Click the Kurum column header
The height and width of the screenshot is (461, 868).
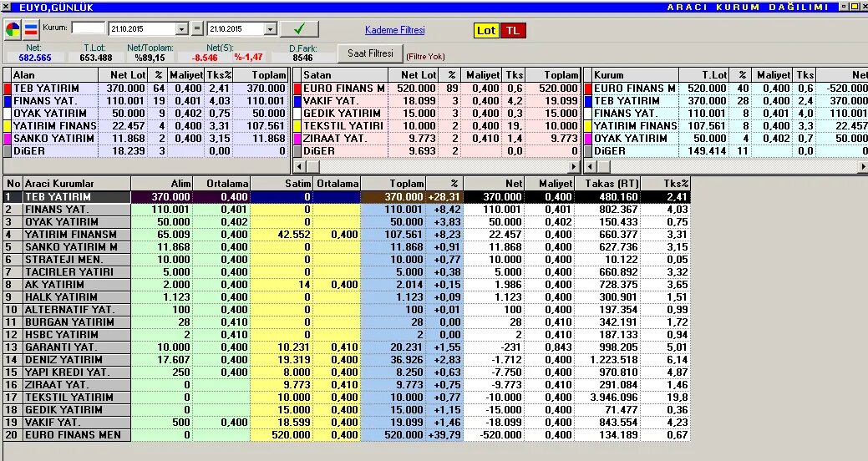(x=636, y=75)
